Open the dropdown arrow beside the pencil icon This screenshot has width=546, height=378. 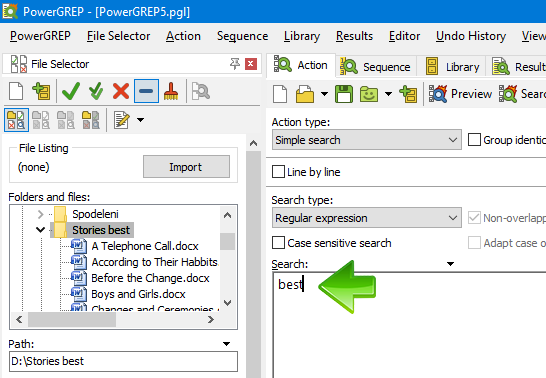tap(140, 120)
